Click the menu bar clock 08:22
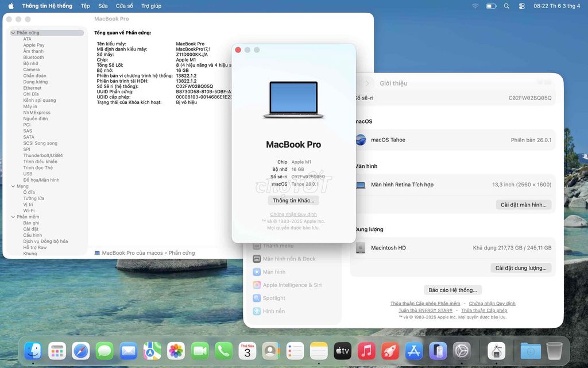Viewport: 588px width, 368px height. click(557, 6)
